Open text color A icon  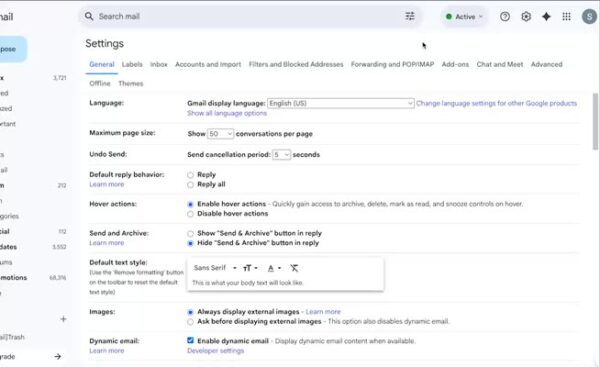(274, 268)
